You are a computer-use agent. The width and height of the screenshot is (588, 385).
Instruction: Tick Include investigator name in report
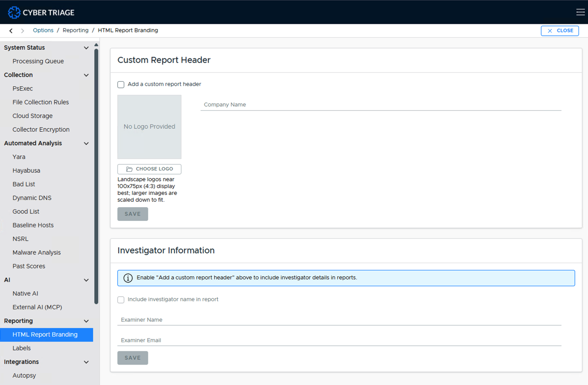click(121, 300)
